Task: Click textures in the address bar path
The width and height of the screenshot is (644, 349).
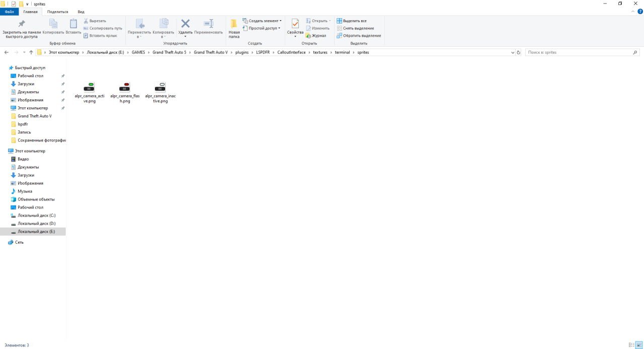Action: tap(320, 52)
